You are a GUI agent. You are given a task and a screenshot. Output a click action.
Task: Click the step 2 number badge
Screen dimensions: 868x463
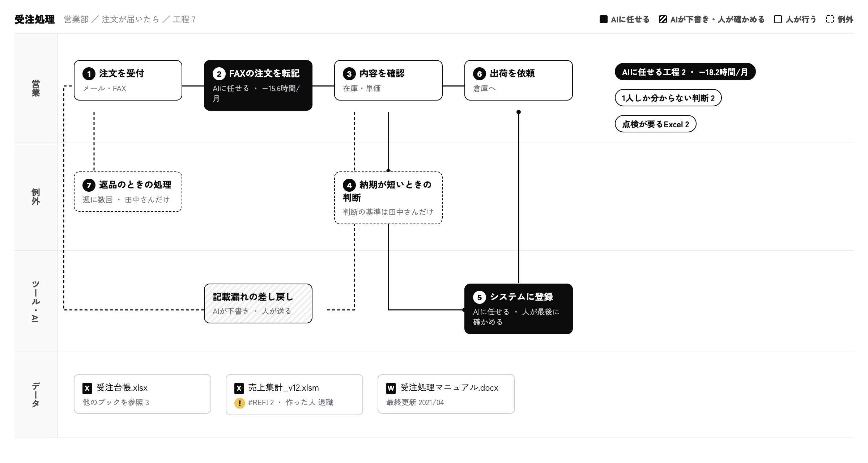[219, 74]
